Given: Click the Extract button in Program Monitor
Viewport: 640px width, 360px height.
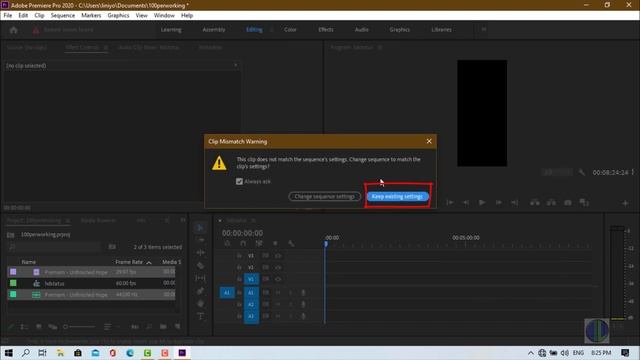Looking at the screenshot, I should point(551,202).
